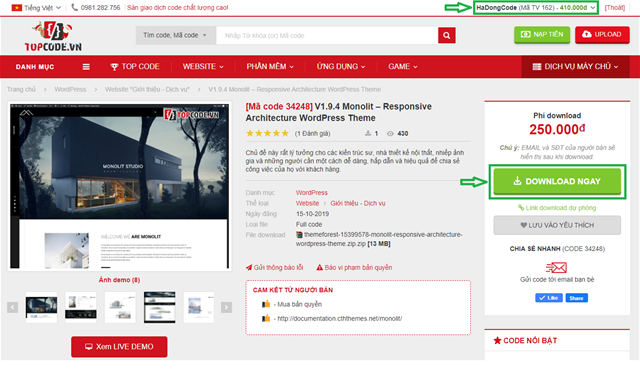Click the Facebook Share button
This screenshot has width=640, height=371.
576,298
